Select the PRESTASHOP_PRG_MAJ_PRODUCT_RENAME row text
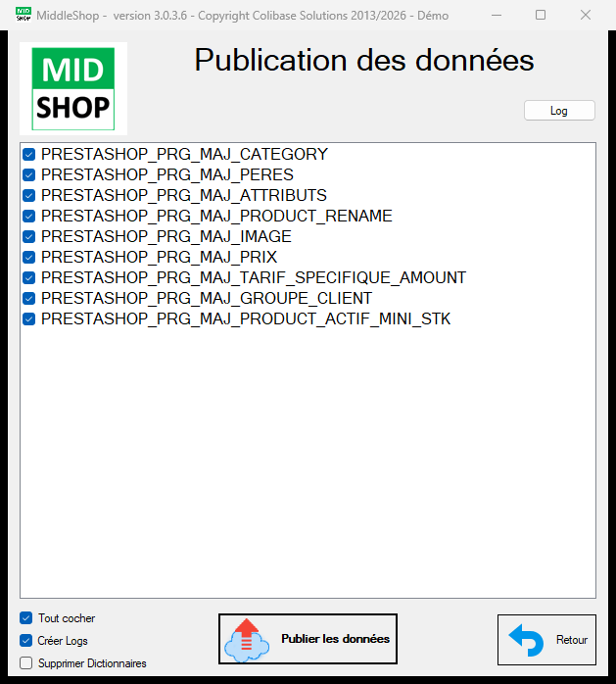 [x=216, y=216]
